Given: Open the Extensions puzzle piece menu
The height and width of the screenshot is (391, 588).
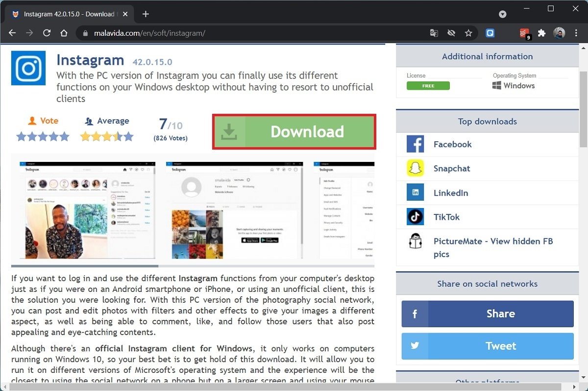Looking at the screenshot, I should [541, 33].
